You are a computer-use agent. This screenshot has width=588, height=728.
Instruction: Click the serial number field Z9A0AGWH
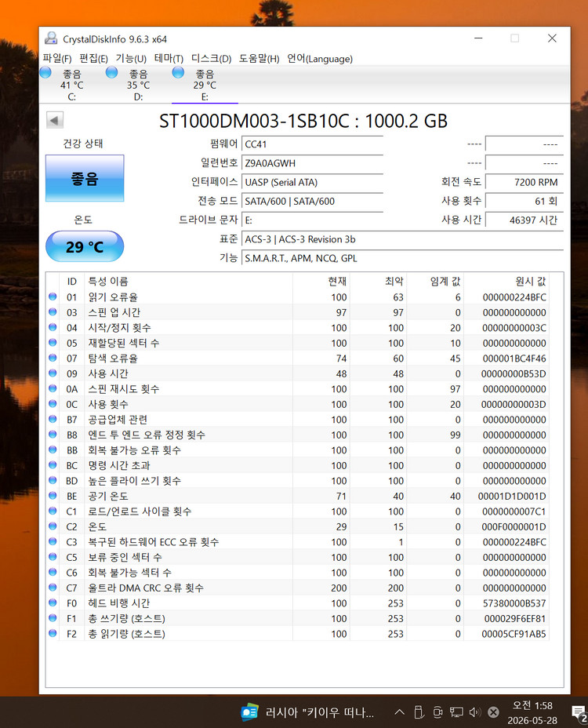coord(312,163)
